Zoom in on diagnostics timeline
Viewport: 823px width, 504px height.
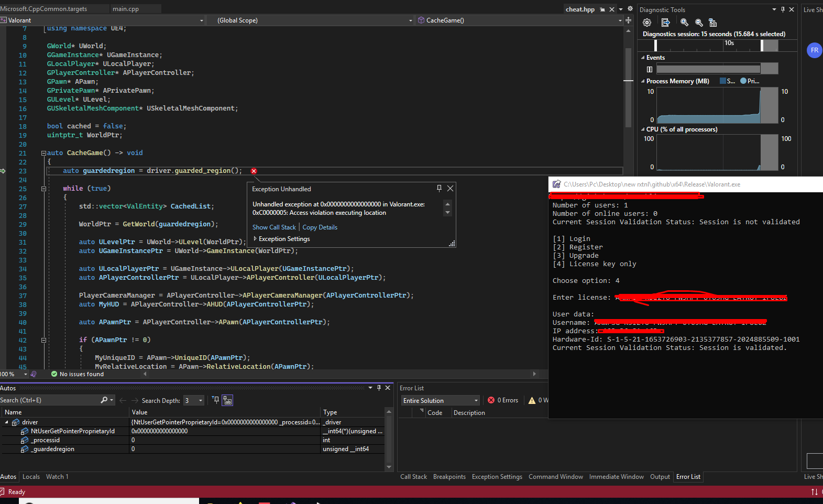point(684,23)
